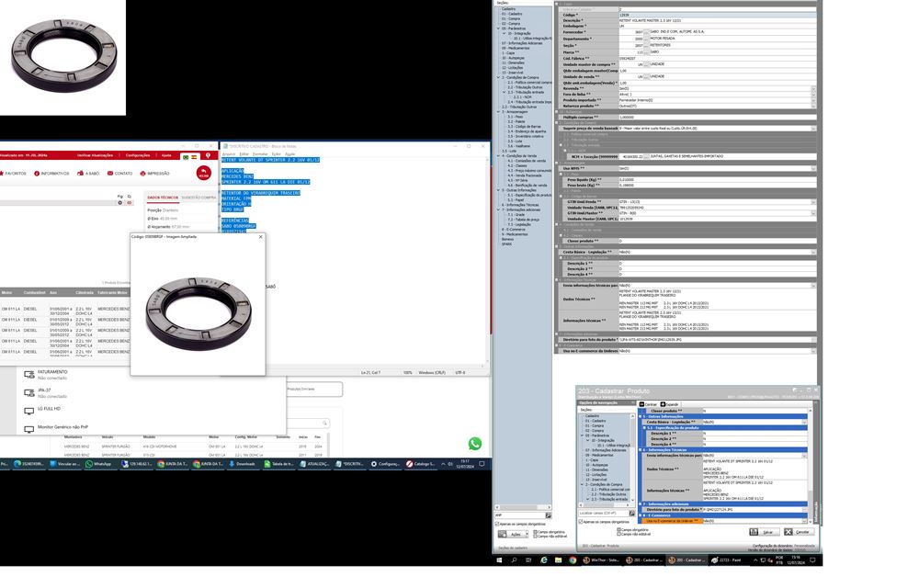
Task: Click the location pin icon in catalog header
Action: (x=208, y=156)
